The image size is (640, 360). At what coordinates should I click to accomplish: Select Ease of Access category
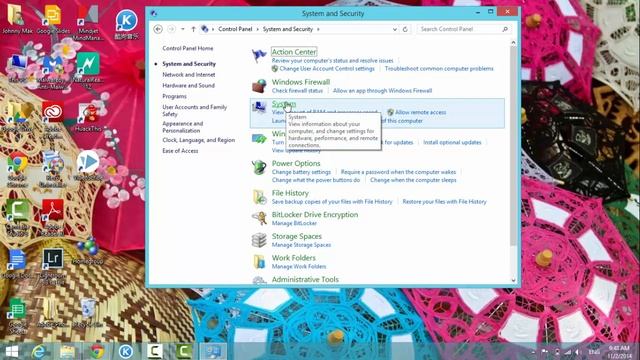click(180, 151)
